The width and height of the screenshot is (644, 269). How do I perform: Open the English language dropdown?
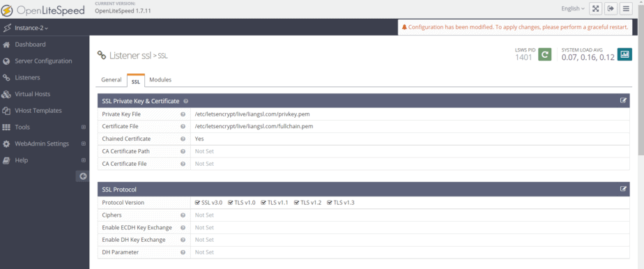click(x=573, y=8)
